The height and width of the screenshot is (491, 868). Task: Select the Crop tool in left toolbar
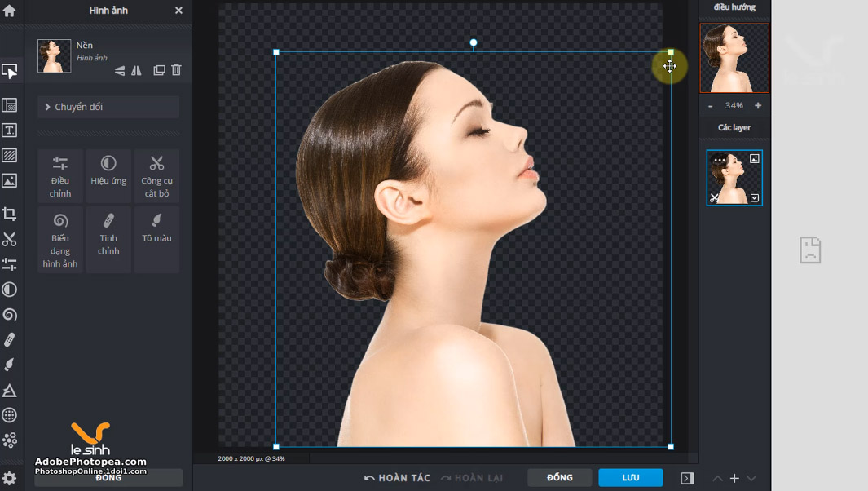tap(10, 214)
